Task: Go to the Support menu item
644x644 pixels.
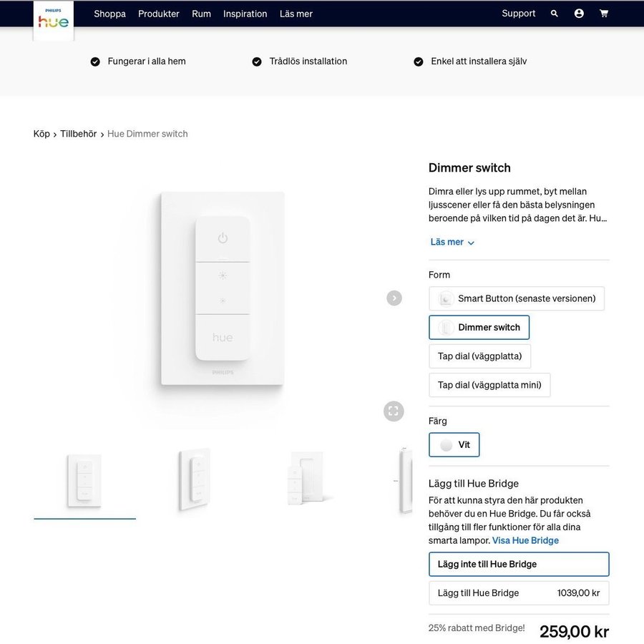Action: pyautogui.click(x=519, y=14)
